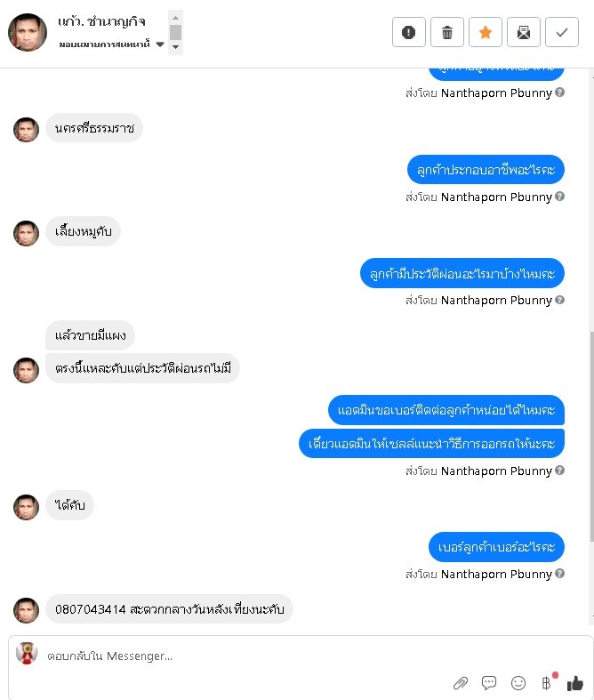Select the phone number 0807043414 message
The width and height of the screenshot is (594, 700).
[x=169, y=609]
